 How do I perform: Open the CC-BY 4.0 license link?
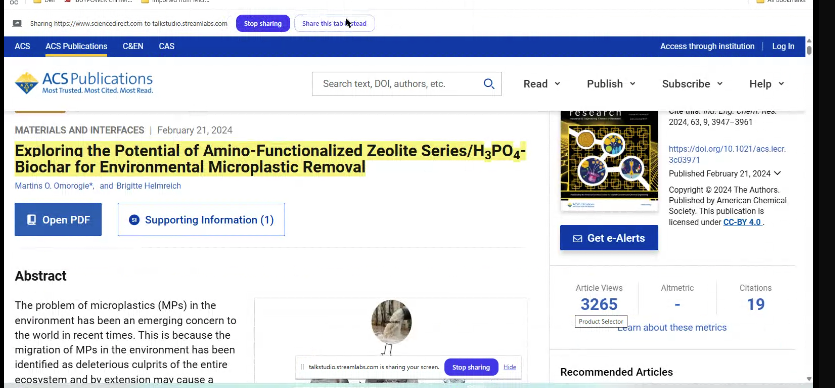coord(742,222)
